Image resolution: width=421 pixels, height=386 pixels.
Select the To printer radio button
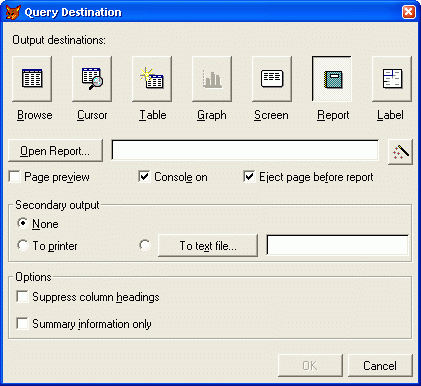coord(23,245)
